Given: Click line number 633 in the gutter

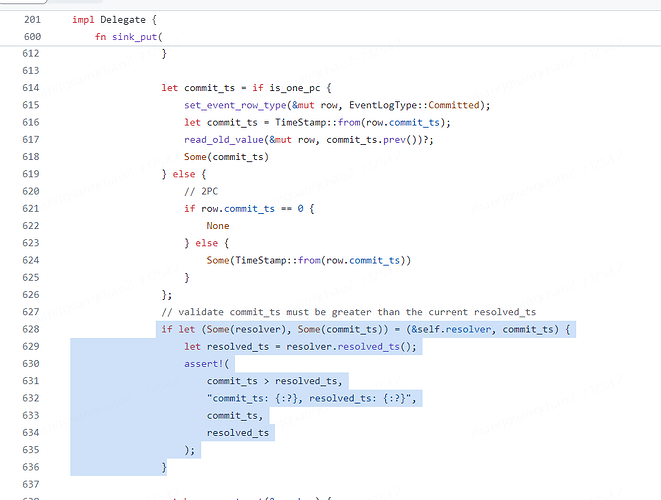Looking at the screenshot, I should [31, 415].
